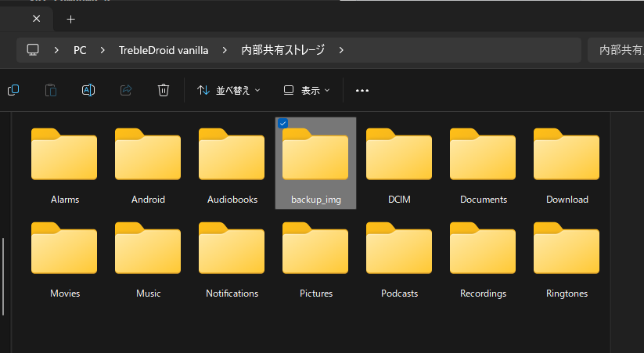Screen dimensions: 644x353
Task: Click the Share toolbar icon
Action: (x=126, y=90)
